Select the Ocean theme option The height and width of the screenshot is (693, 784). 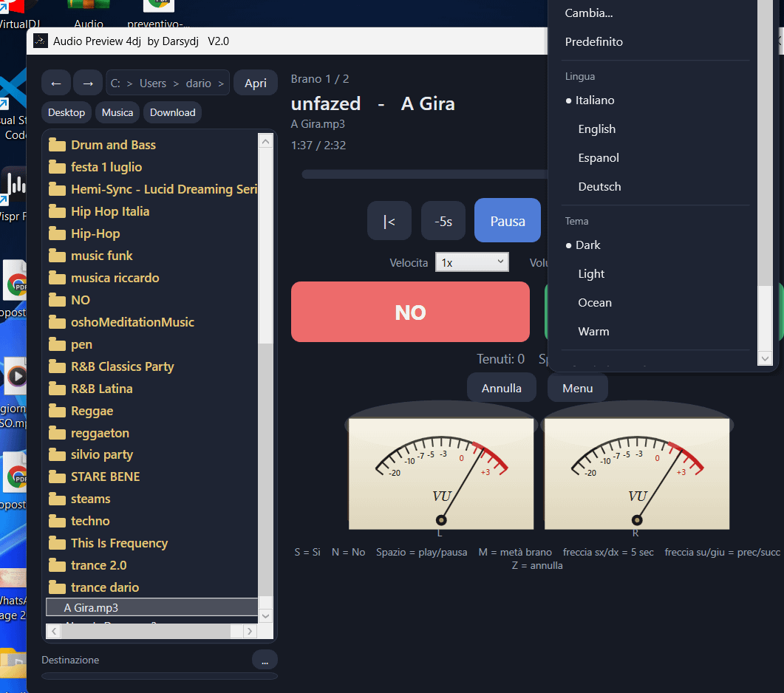coord(595,303)
